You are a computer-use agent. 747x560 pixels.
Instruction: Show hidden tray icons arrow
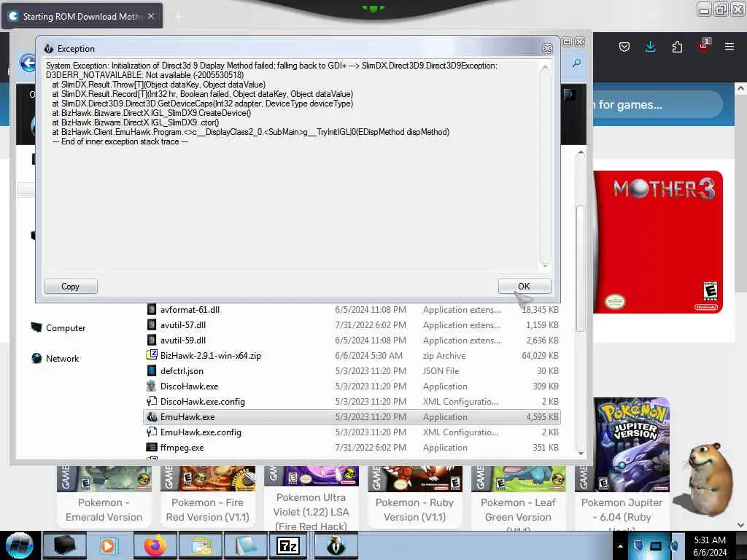click(x=620, y=546)
